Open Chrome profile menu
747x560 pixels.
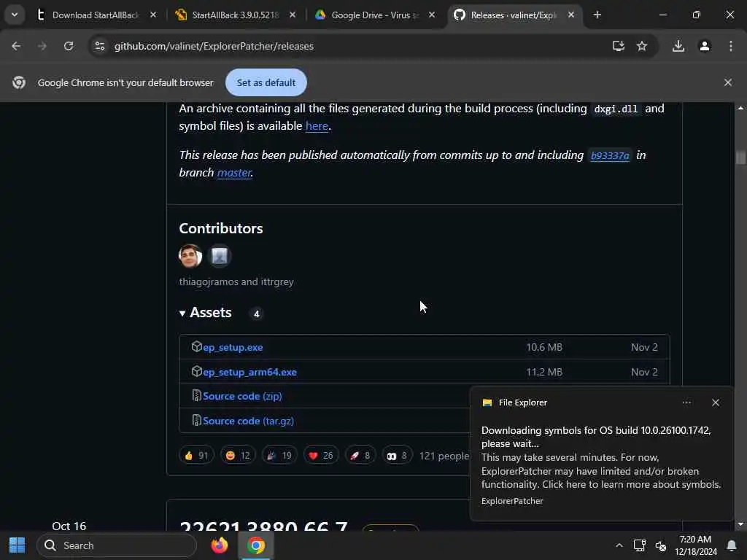tap(705, 46)
